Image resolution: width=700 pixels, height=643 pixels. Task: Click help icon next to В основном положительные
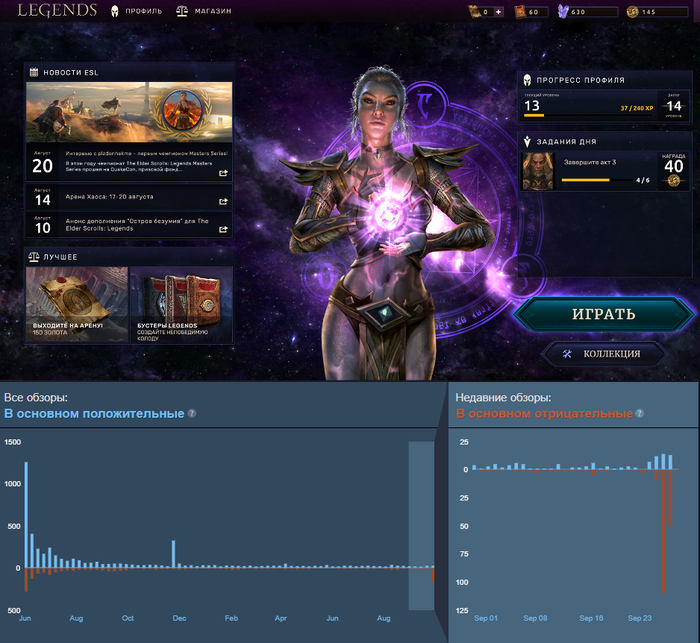tap(192, 414)
